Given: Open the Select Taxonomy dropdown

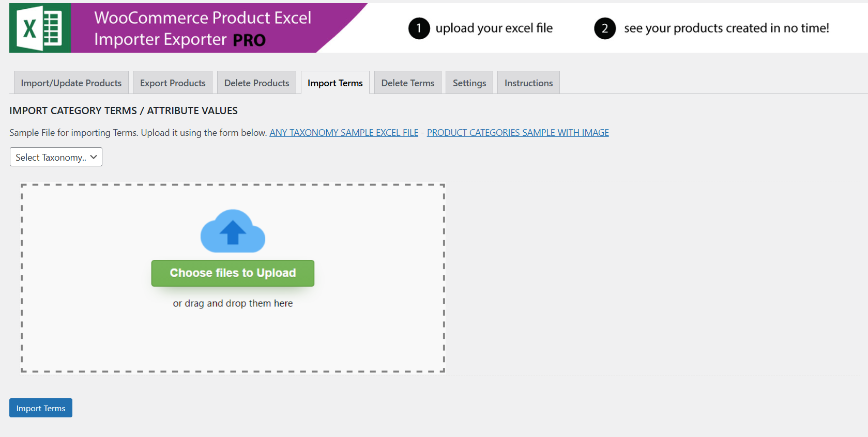Looking at the screenshot, I should click(x=56, y=157).
